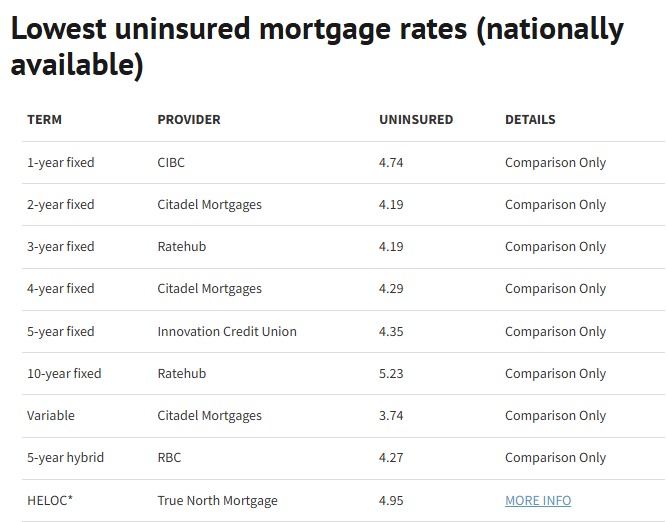Screen dimensions: 667x522
Task: Click the 10-year fixed term
Action: point(64,374)
